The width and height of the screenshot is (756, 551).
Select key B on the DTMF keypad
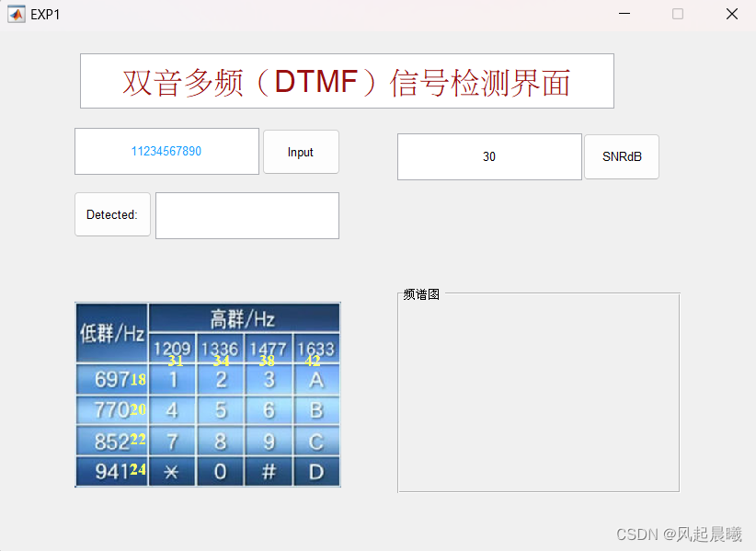pos(316,410)
